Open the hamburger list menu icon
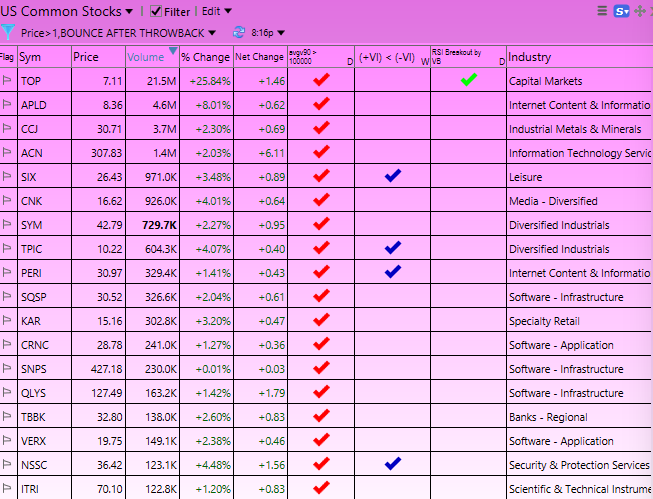Screen dimensions: 653x499 [602, 10]
